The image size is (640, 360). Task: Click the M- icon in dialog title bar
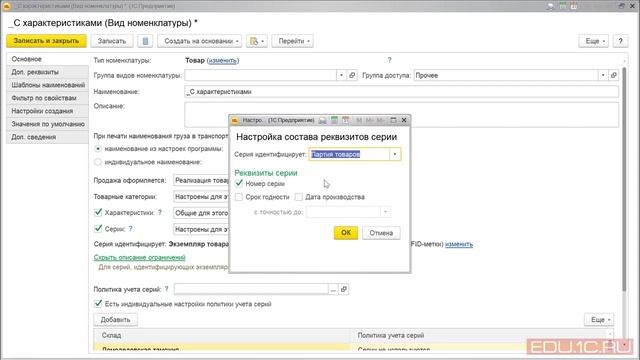(380, 120)
